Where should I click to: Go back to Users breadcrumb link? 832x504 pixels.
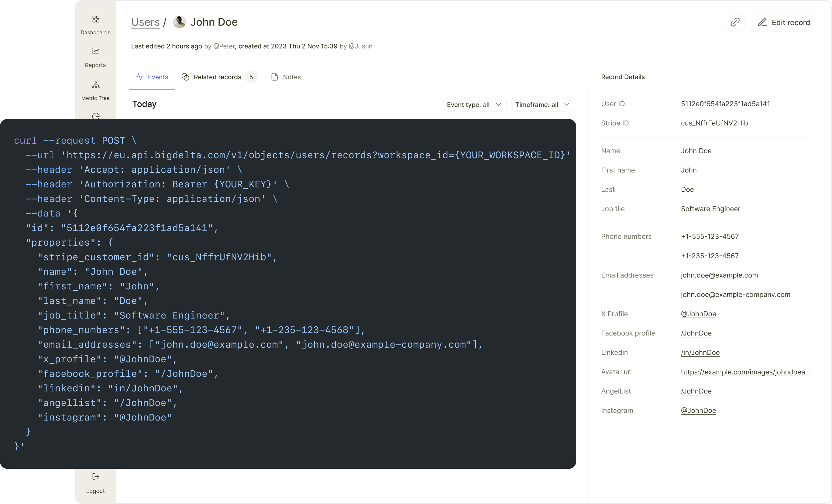[x=145, y=22]
